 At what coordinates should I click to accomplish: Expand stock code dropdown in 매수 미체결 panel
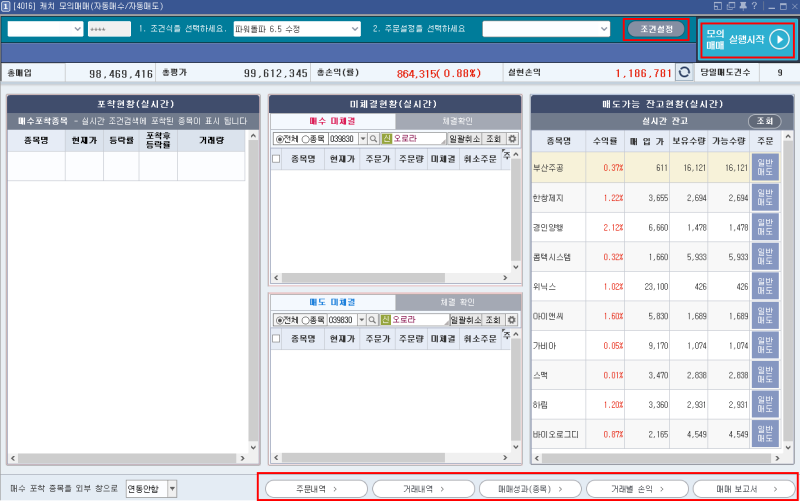point(363,139)
